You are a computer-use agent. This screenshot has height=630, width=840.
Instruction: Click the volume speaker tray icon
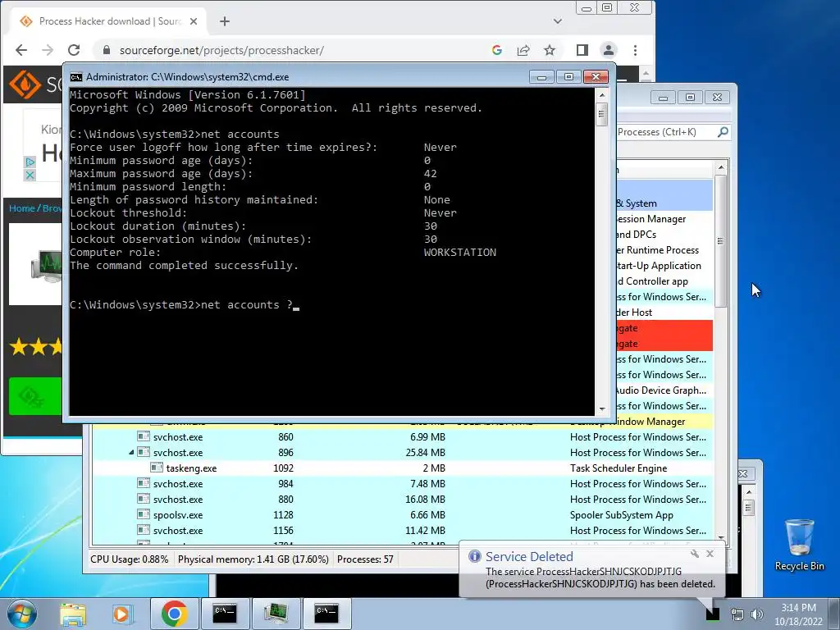click(757, 614)
